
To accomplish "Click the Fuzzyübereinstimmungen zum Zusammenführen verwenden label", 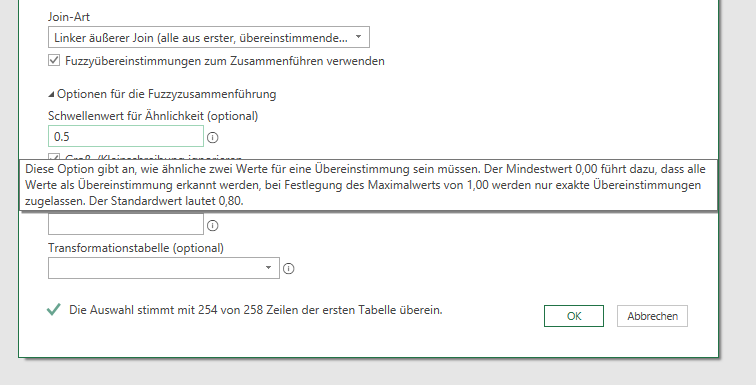I will click(x=225, y=61).
